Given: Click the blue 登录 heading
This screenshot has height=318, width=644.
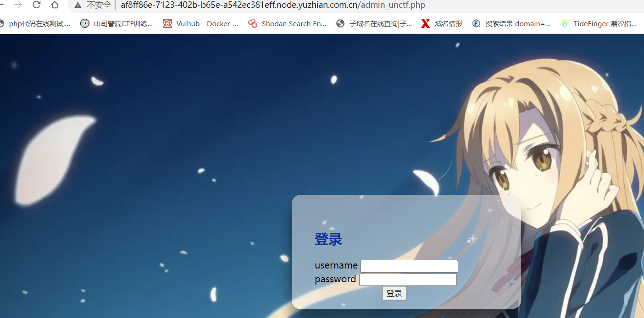Looking at the screenshot, I should [328, 239].
